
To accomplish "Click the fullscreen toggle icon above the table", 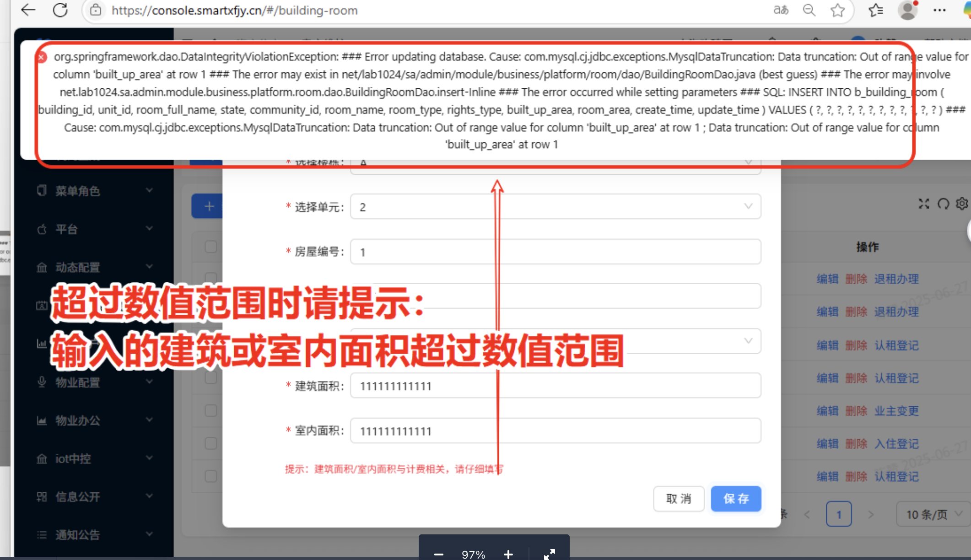I will coord(924,204).
